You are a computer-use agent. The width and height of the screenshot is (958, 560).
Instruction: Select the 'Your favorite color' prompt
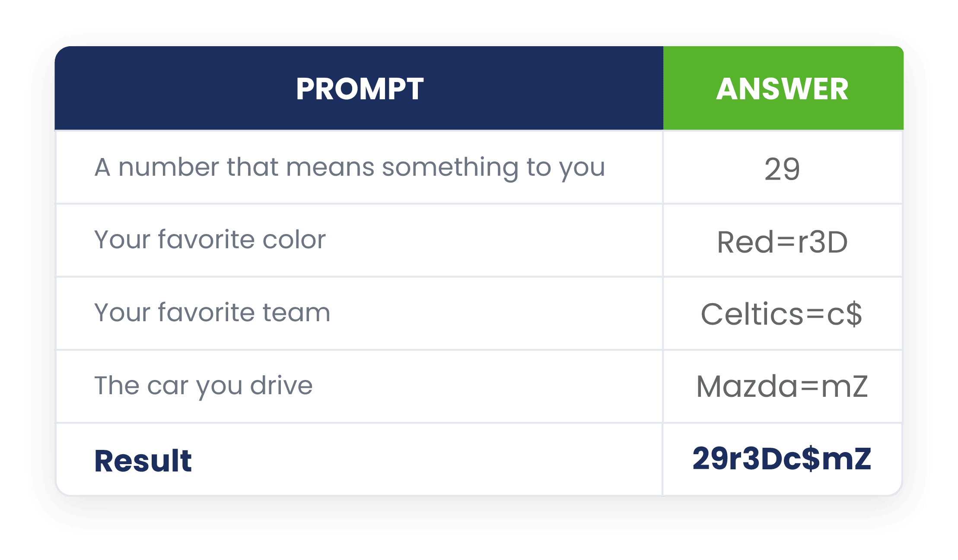(x=210, y=239)
